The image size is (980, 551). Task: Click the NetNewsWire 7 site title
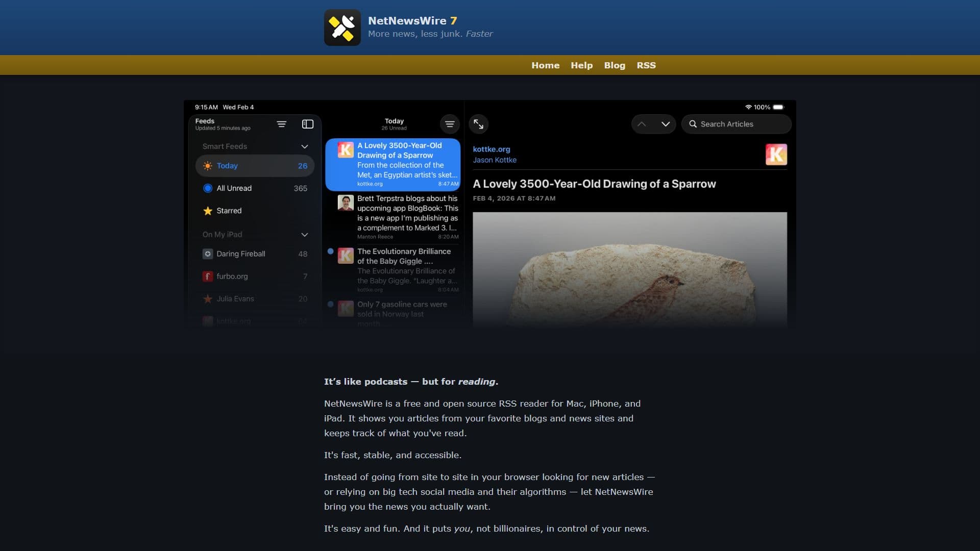pos(412,21)
